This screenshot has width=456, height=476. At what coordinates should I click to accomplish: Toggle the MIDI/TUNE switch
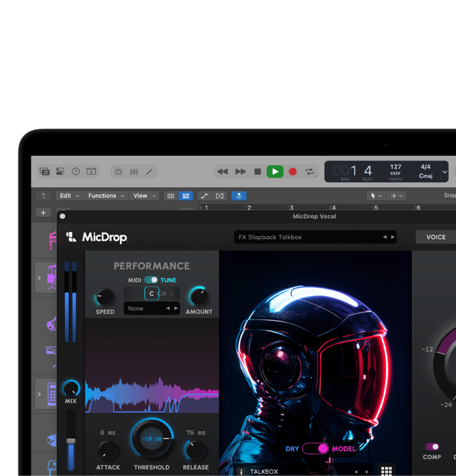click(x=151, y=280)
